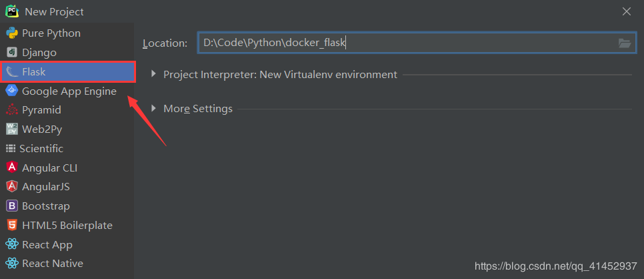The height and width of the screenshot is (279, 644).
Task: Expand the More Settings section
Action: click(x=154, y=109)
